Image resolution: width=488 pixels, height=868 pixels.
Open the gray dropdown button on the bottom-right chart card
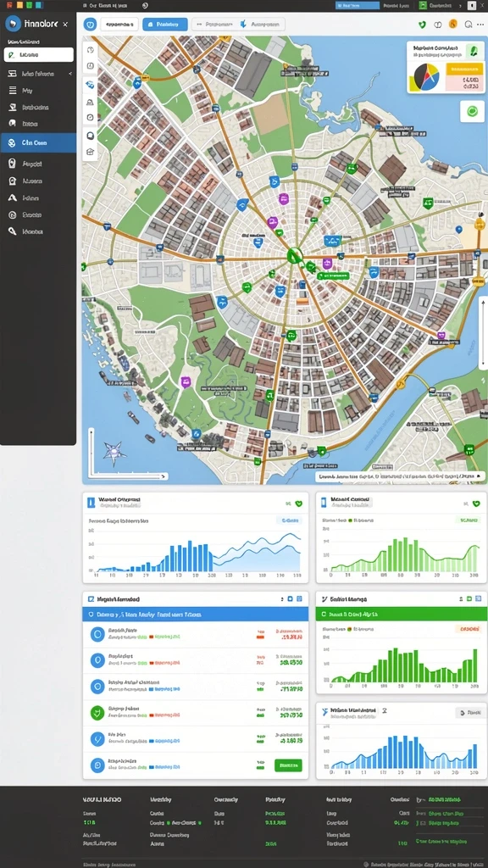click(x=470, y=713)
